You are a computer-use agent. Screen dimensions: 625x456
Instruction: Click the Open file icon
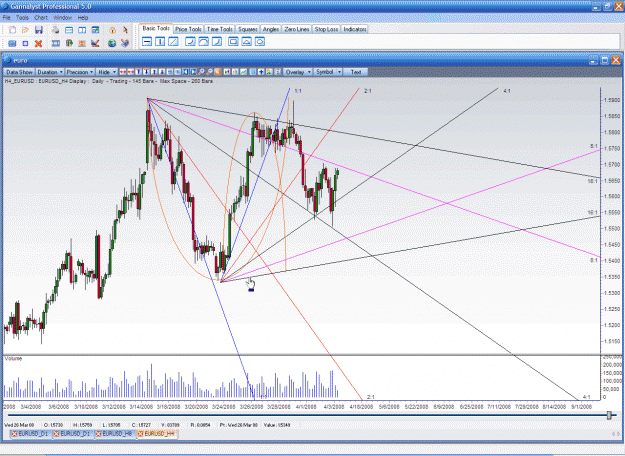pos(26,30)
